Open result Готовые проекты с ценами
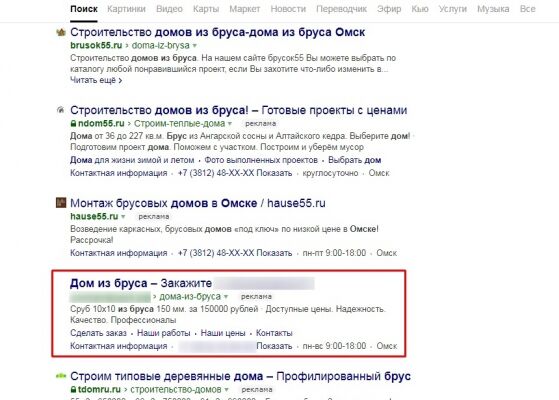The image size is (559, 400). click(x=239, y=110)
